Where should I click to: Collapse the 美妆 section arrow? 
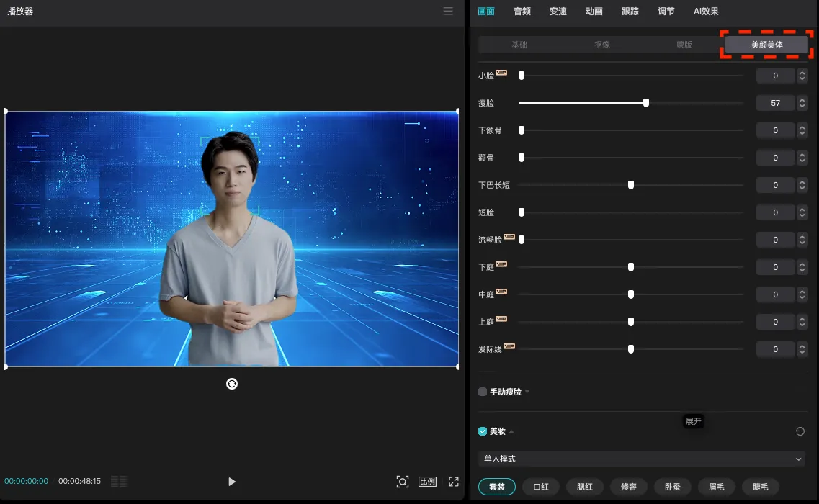(x=511, y=431)
